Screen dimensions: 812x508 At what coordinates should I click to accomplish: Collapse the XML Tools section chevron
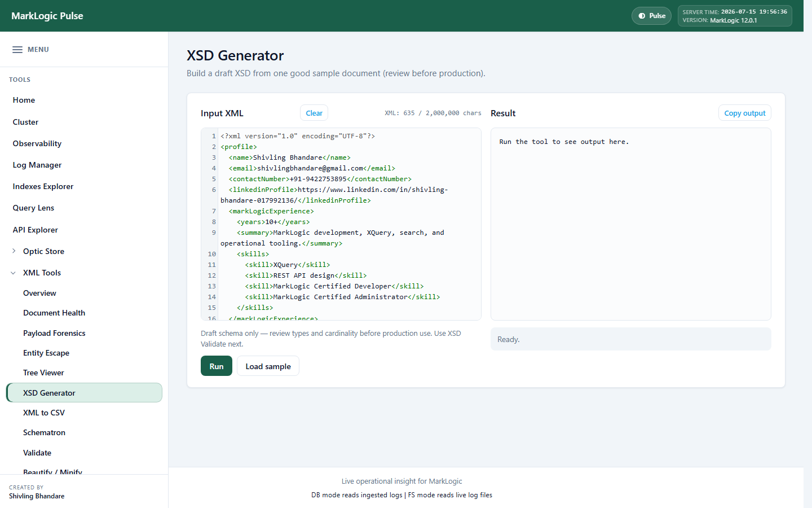14,273
